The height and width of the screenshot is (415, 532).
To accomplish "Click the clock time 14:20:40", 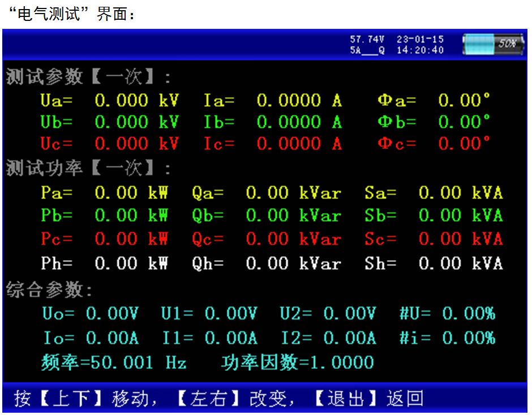I will tap(420, 50).
